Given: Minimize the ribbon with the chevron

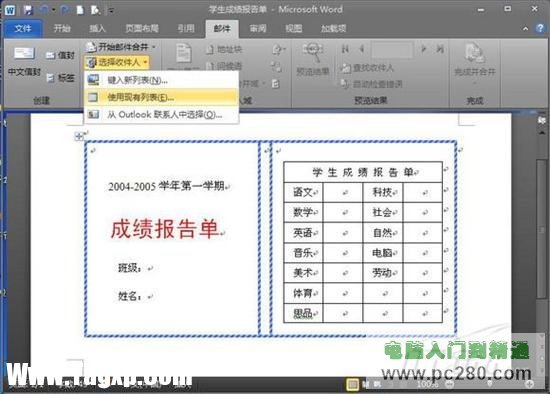Looking at the screenshot, I should (x=525, y=29).
